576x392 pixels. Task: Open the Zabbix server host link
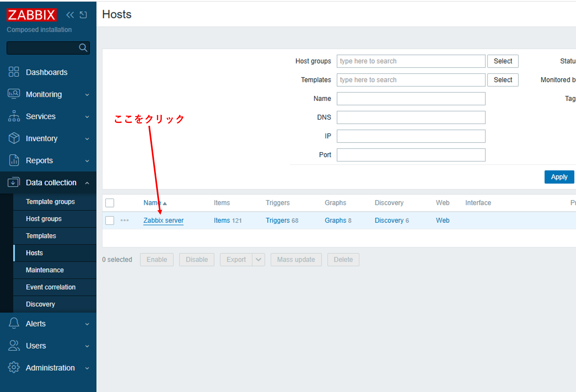pyautogui.click(x=163, y=220)
